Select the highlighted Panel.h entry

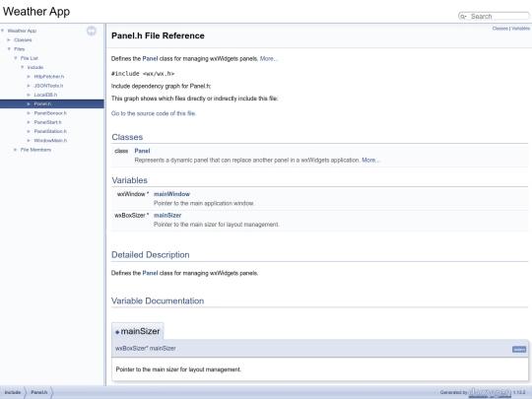(x=42, y=103)
